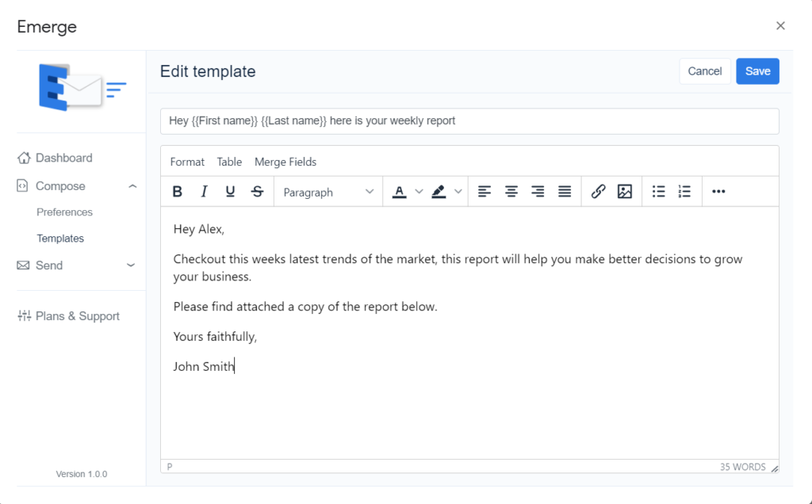
Task: Create a bulleted list
Action: click(x=658, y=192)
